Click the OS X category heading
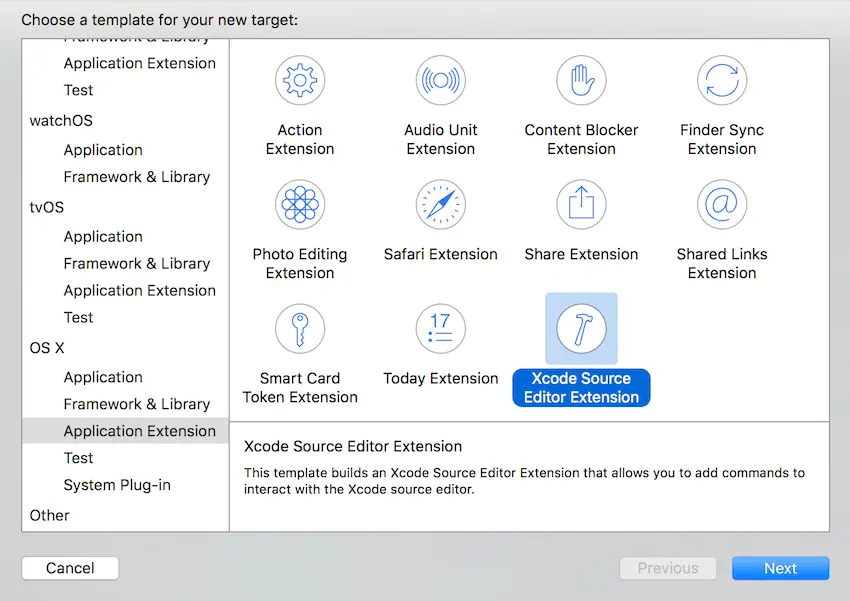Viewport: 850px width, 601px height. point(47,348)
